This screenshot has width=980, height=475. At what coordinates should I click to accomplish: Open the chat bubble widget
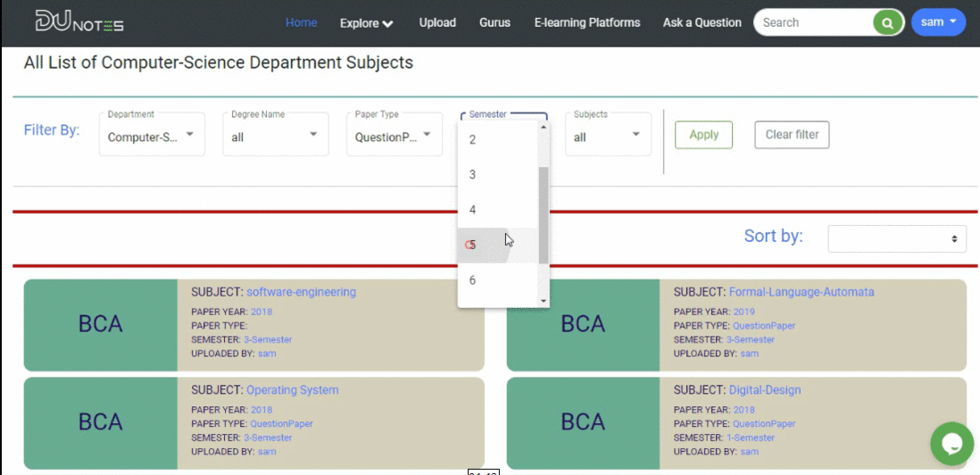tap(951, 444)
